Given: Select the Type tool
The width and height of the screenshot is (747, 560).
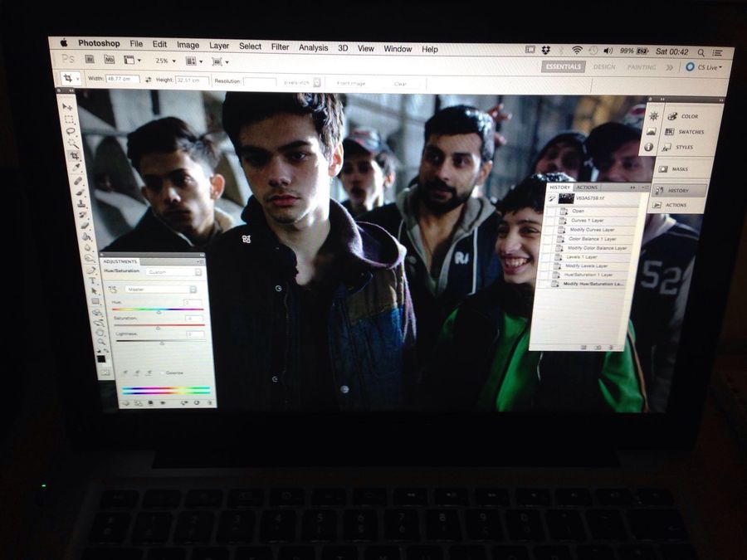Looking at the screenshot, I should click(x=92, y=280).
